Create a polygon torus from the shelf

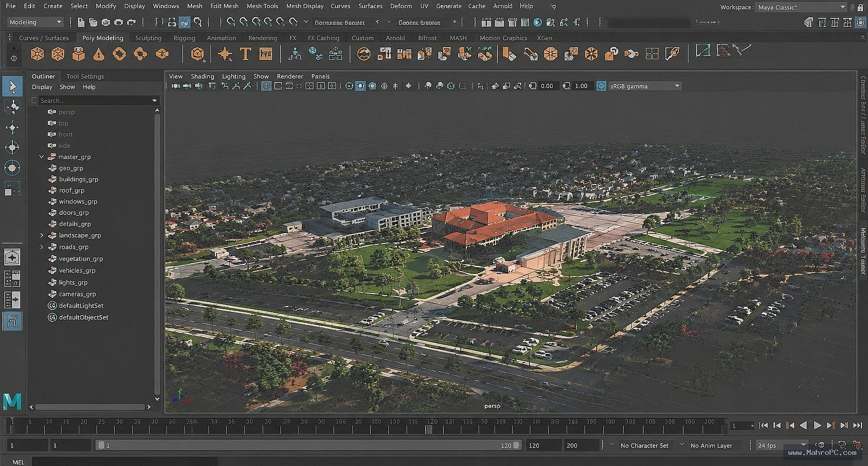coord(119,54)
